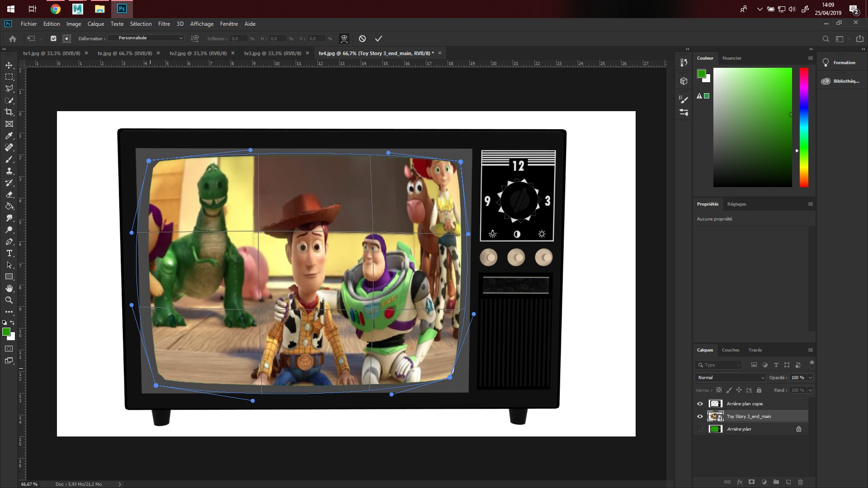Select the Pen tool
This screenshot has height=488, width=868.
(9, 241)
